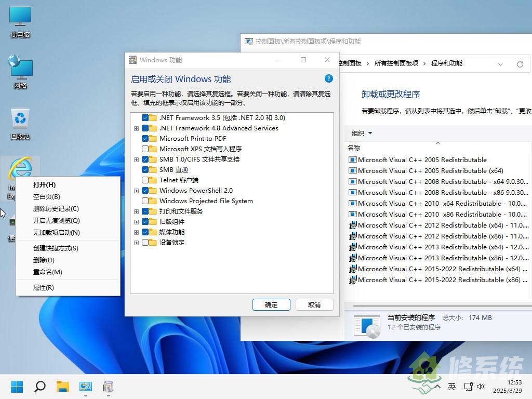Select the 网络 desktop icon
The width and height of the screenshot is (532, 399).
(20, 72)
